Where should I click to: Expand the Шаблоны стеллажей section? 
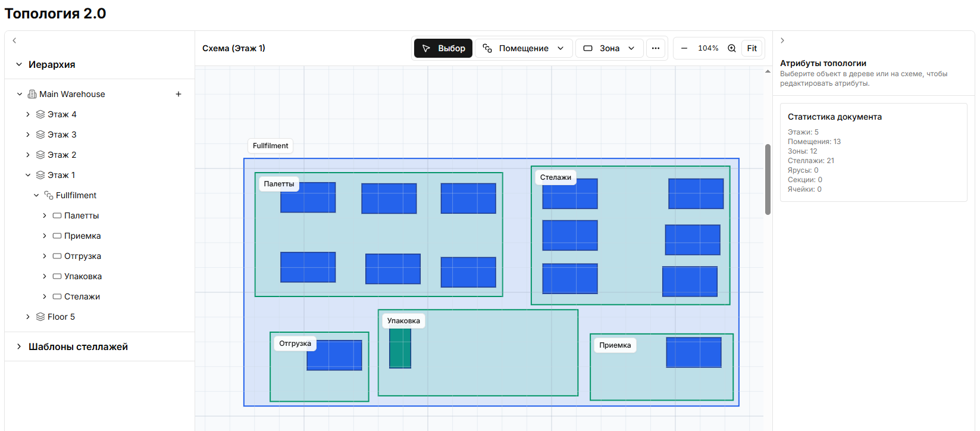click(x=19, y=346)
